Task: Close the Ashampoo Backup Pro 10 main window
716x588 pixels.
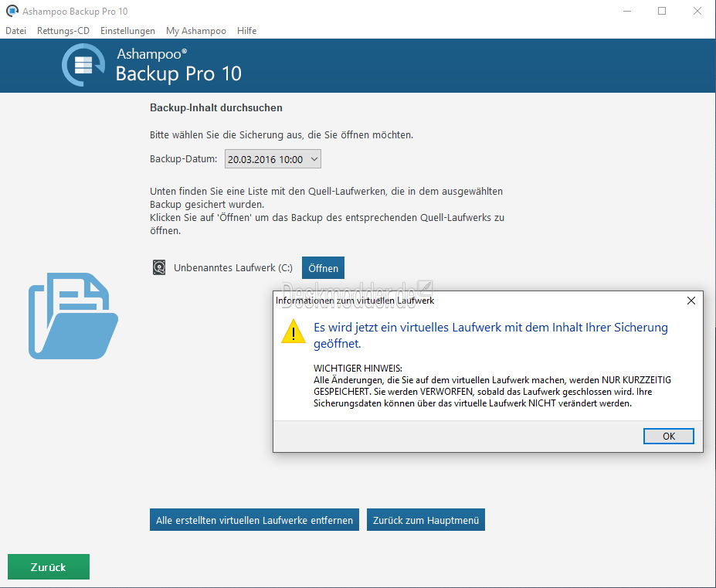Action: tap(697, 11)
